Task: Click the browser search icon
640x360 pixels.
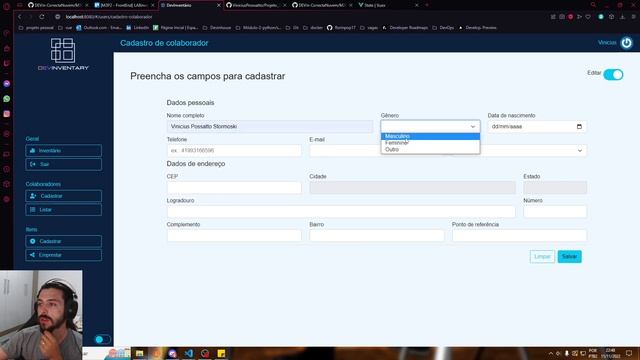Action: tap(593, 5)
